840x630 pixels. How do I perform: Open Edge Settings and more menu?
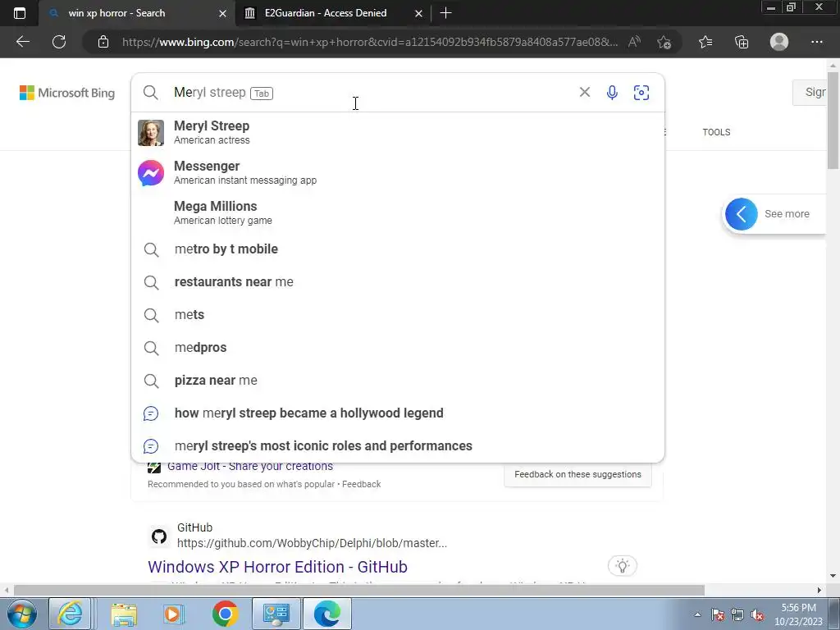tap(816, 42)
